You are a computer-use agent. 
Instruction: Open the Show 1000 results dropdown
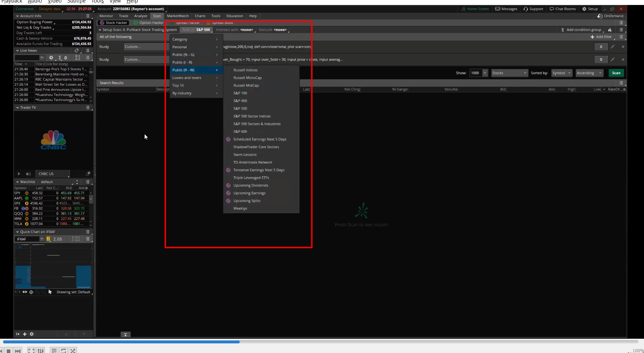point(485,73)
